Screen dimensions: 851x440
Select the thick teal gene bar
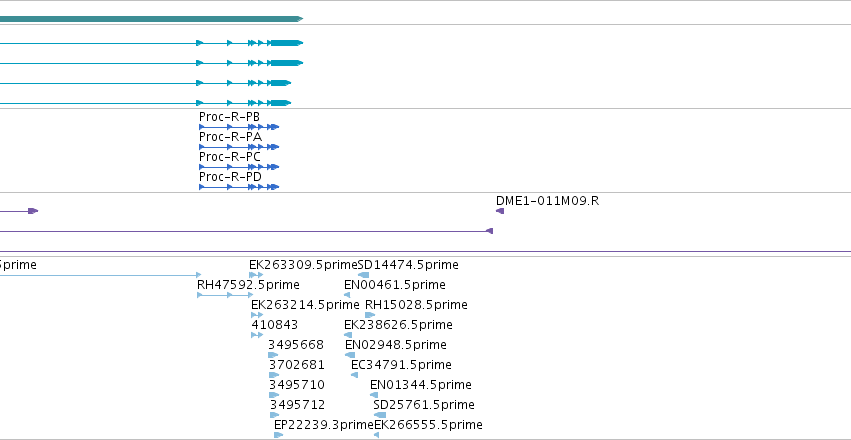(x=151, y=19)
